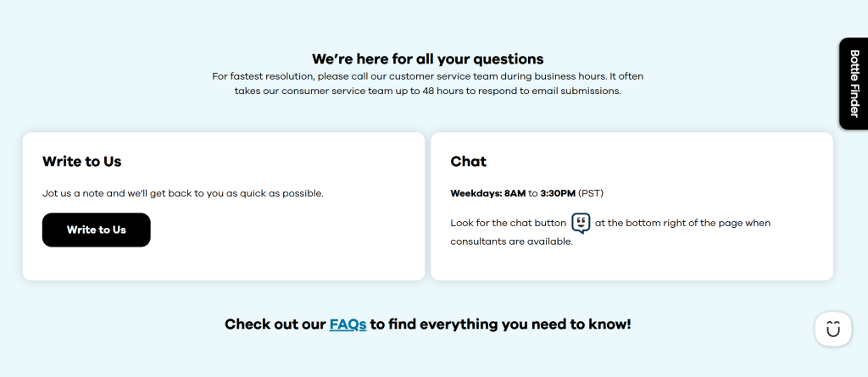
Task: Click "to find everything you need to know!" text
Action: tap(500, 324)
